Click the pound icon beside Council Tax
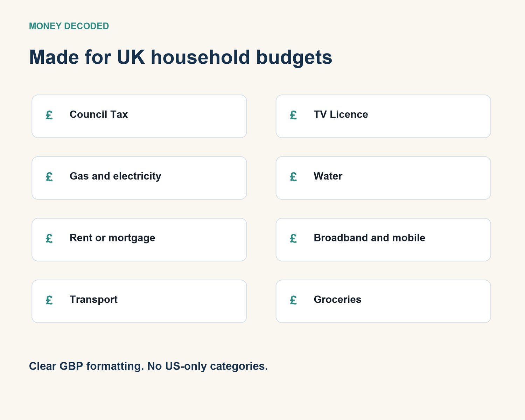 click(x=49, y=115)
